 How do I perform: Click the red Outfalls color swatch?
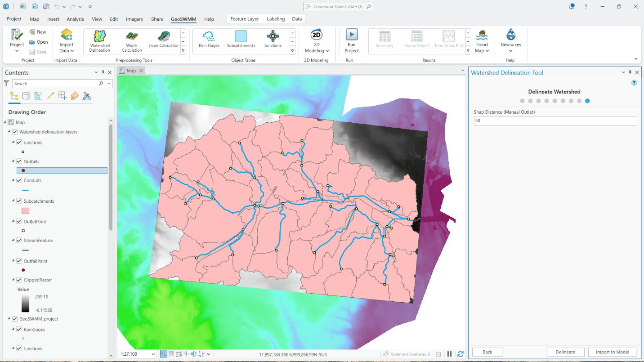point(23,170)
